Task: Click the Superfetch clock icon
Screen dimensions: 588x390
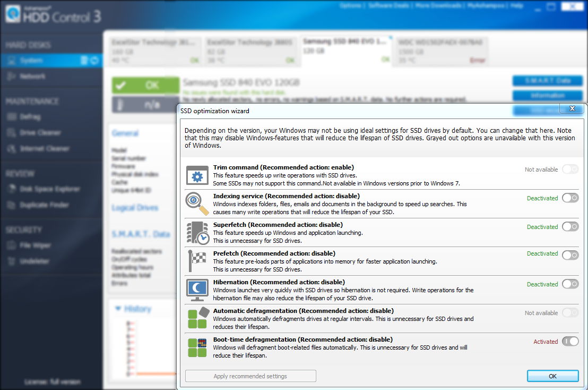Action: pos(197,233)
